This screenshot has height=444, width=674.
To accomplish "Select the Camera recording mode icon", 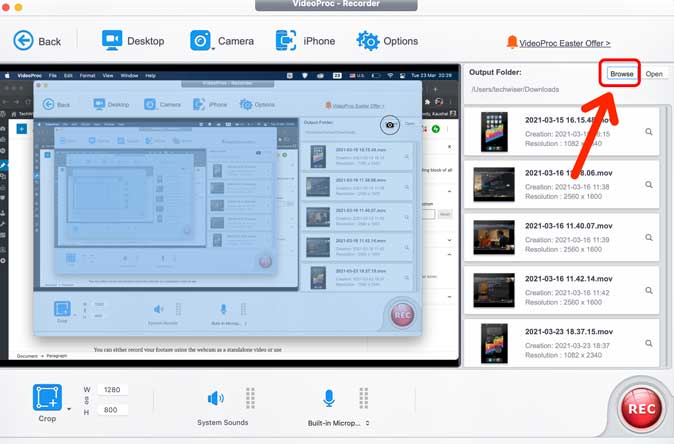I will point(200,40).
